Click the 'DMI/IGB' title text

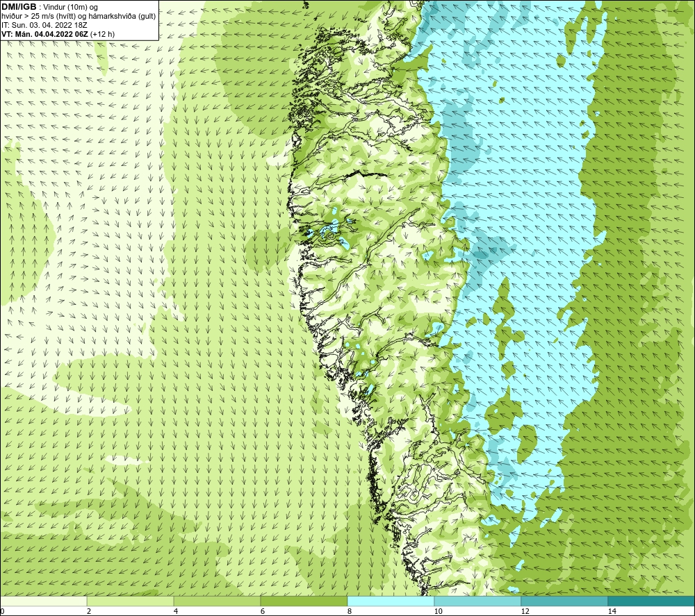click(19, 7)
